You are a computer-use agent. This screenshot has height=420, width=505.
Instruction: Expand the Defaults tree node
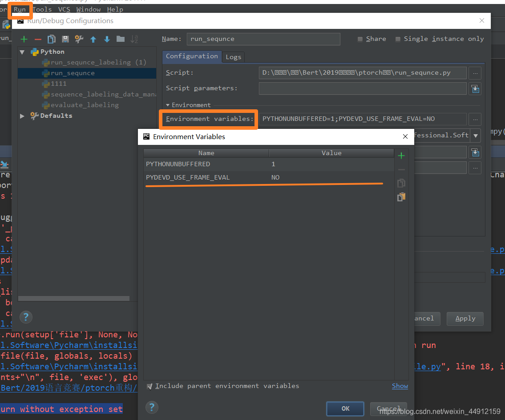[x=22, y=116]
